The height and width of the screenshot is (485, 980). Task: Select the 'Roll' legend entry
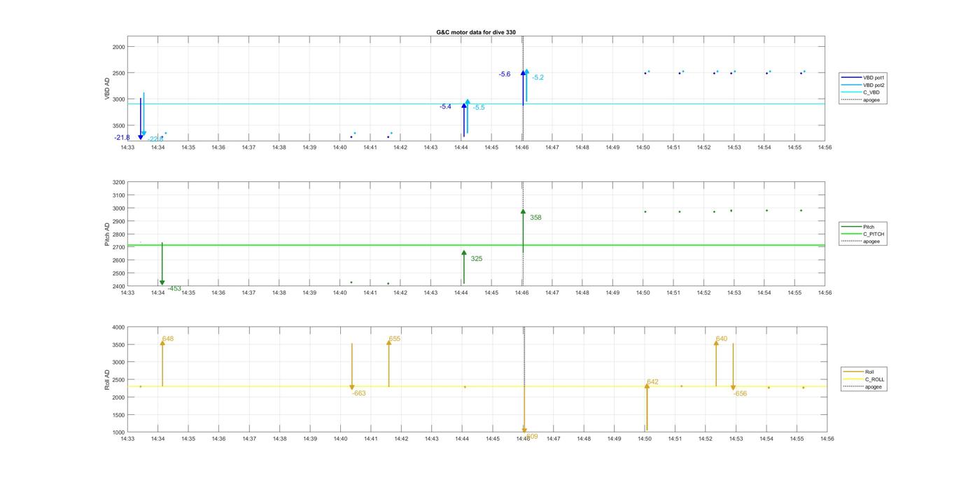[859, 372]
